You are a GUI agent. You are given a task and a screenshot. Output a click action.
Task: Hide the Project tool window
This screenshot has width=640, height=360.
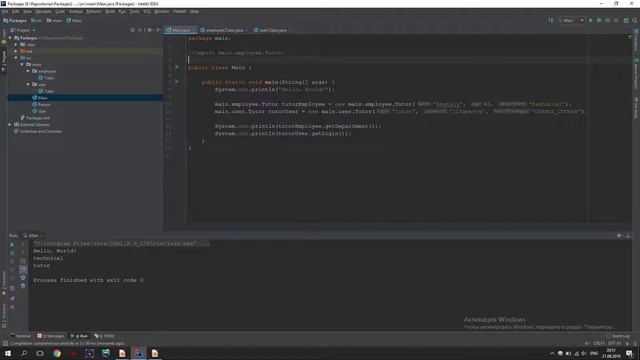[x=158, y=30]
